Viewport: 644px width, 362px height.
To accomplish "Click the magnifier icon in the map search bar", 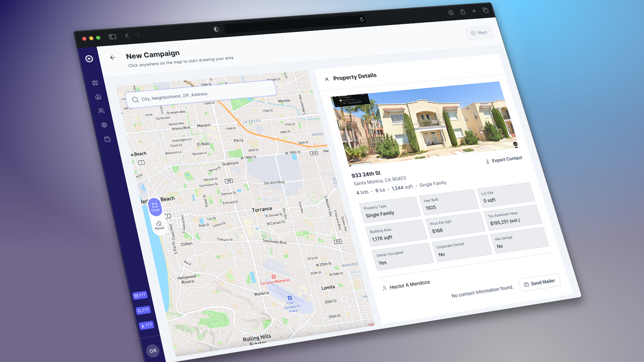I will [135, 100].
